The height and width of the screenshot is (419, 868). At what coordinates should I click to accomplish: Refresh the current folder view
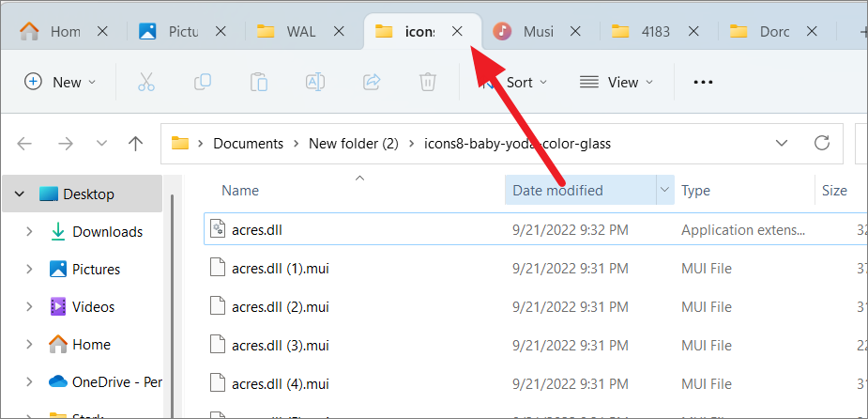coord(822,143)
